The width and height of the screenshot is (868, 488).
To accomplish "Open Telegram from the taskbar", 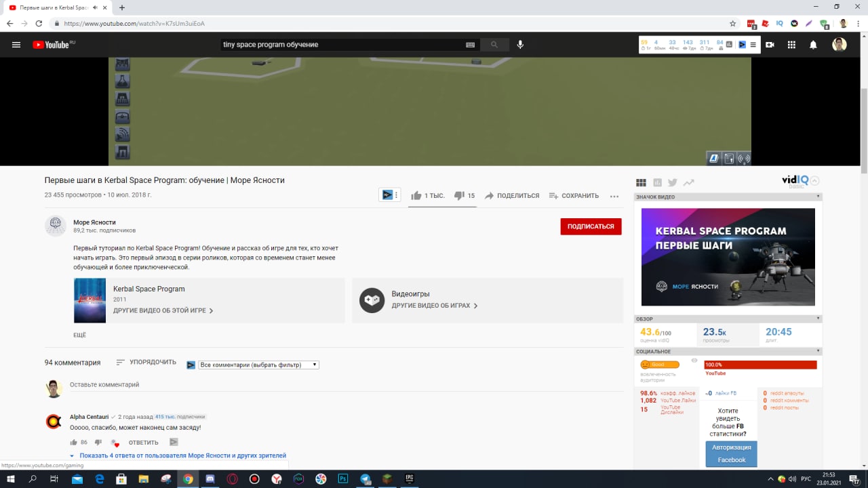I will (366, 479).
